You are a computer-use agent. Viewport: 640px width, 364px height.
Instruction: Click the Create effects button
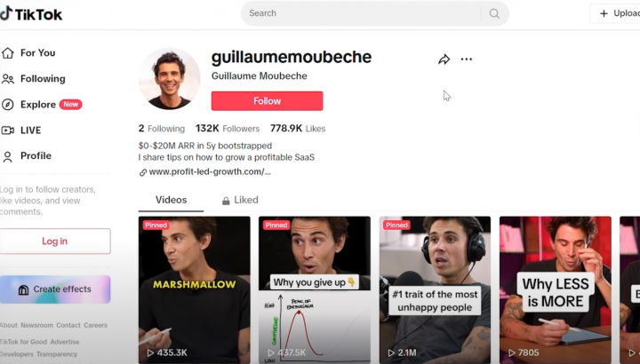pyautogui.click(x=55, y=289)
